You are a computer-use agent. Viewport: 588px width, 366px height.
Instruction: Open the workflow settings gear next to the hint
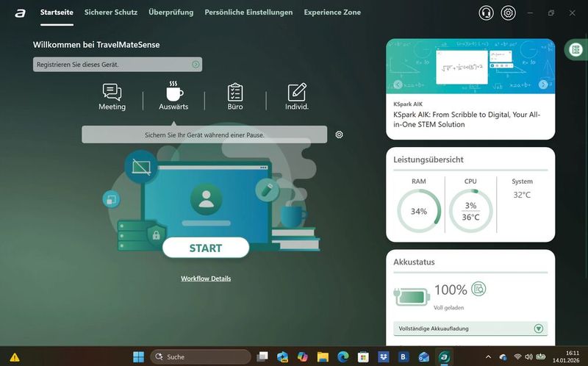pos(339,134)
